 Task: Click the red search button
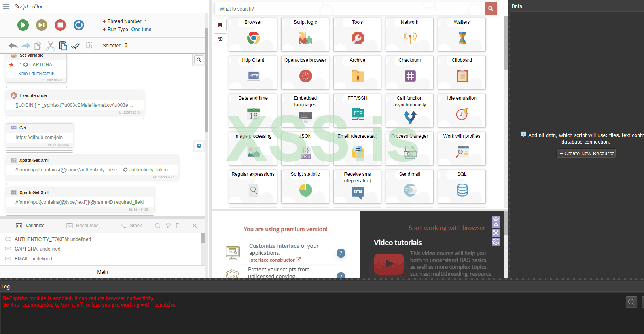click(x=491, y=8)
